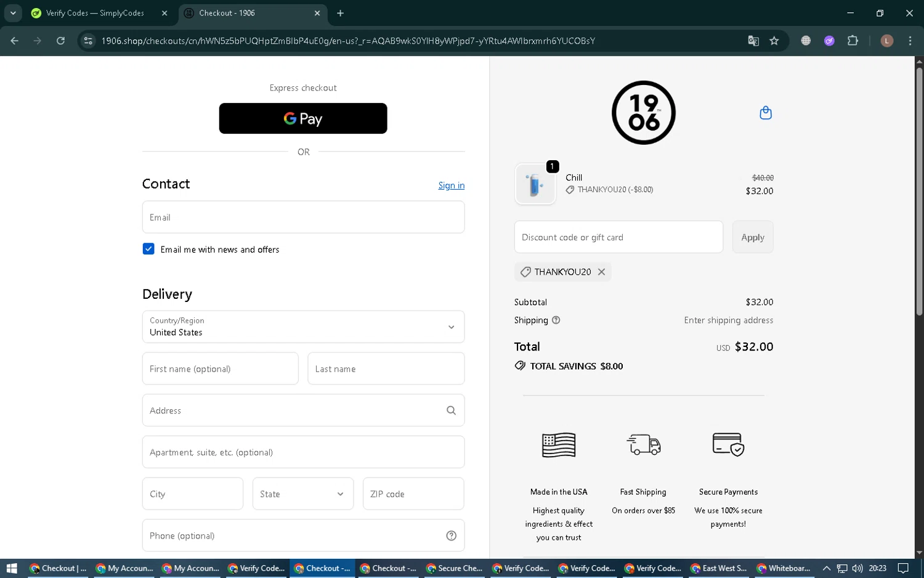Click the Total Savings tag icon
The height and width of the screenshot is (578, 924).
tap(520, 366)
